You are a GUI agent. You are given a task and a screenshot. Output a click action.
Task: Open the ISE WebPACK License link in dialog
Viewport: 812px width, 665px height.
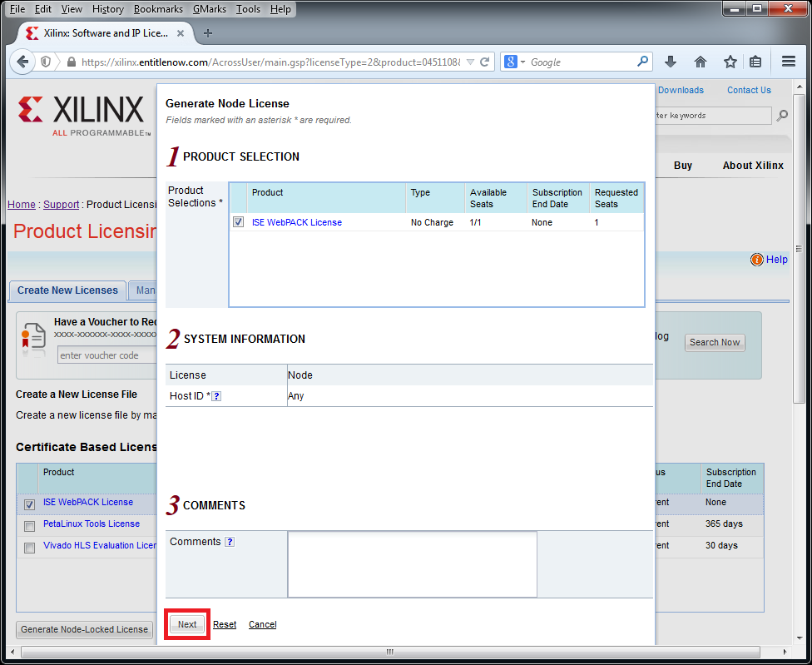[x=297, y=222]
